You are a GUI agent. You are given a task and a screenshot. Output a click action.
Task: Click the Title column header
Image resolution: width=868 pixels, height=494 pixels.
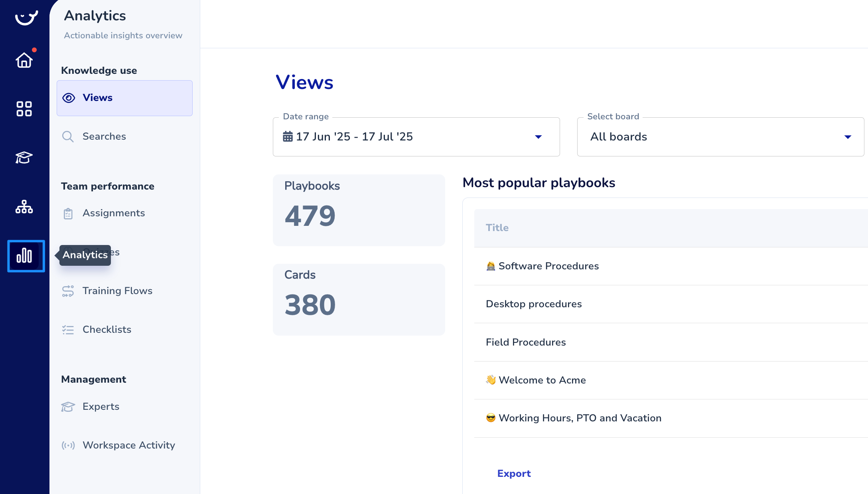tap(497, 228)
